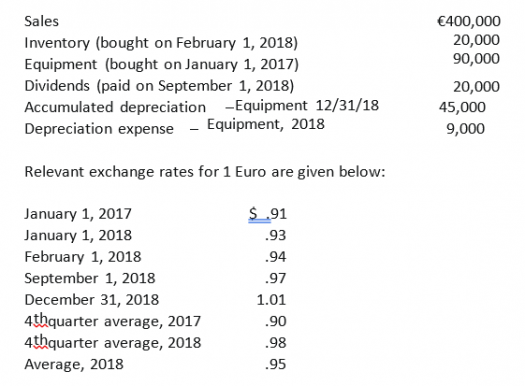
Task: Click the .95 average rate value
Action: click(276, 365)
